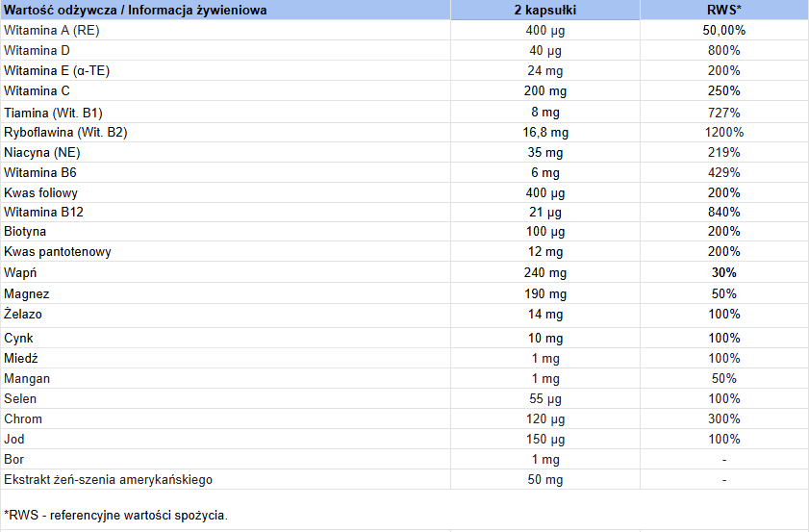
Task: Click the '100 µg' amount cell
Action: tap(544, 232)
